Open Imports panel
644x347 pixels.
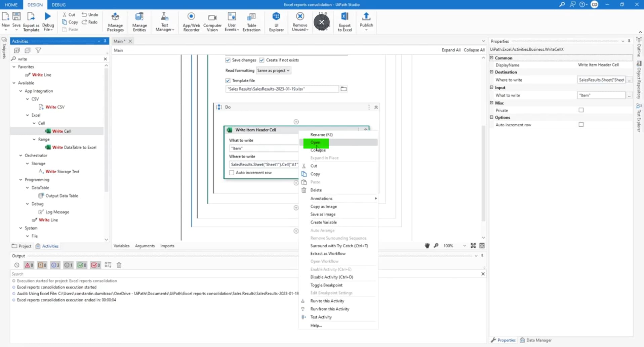pos(167,246)
